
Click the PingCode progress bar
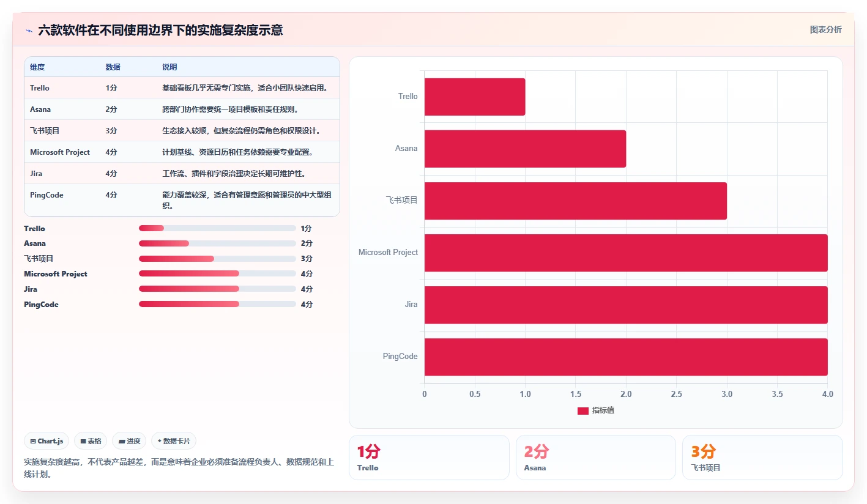(217, 304)
